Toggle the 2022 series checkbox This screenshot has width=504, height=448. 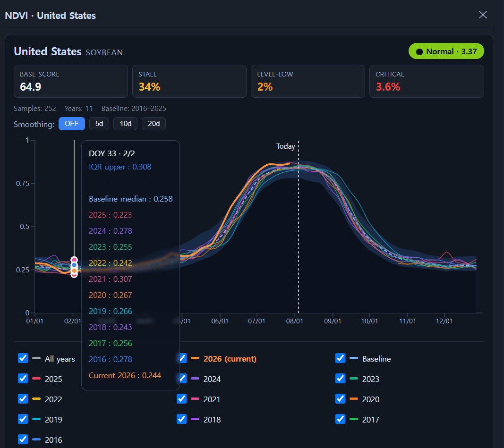tap(23, 399)
